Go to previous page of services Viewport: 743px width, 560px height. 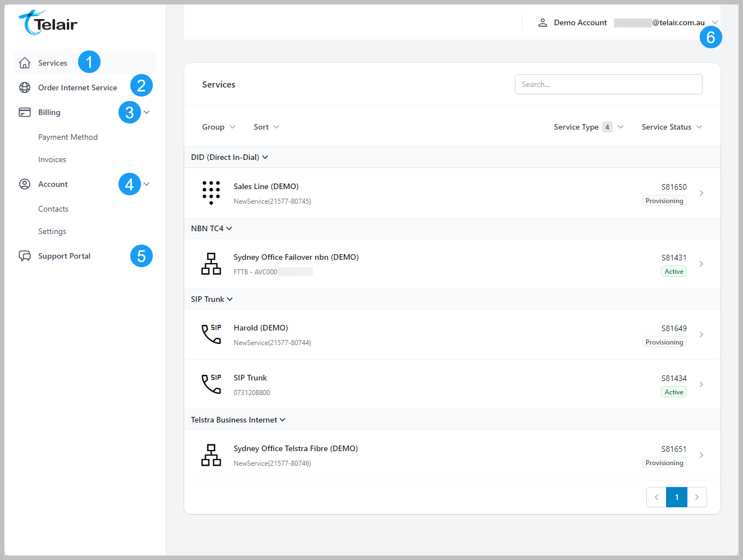(x=657, y=497)
